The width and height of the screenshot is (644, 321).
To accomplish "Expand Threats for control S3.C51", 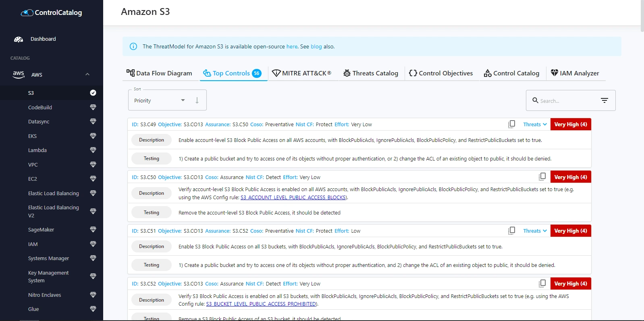I will (535, 231).
